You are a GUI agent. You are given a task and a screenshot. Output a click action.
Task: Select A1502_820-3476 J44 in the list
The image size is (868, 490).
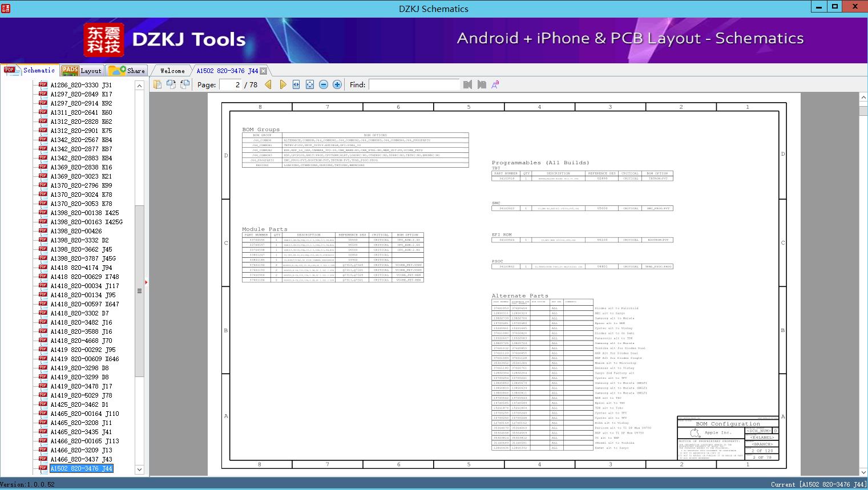[x=81, y=468]
